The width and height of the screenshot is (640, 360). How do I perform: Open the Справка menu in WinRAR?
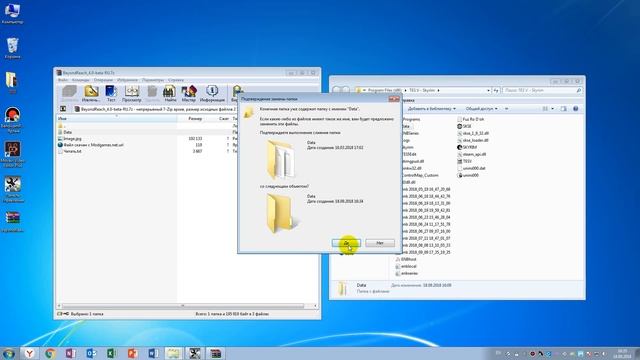(176, 80)
